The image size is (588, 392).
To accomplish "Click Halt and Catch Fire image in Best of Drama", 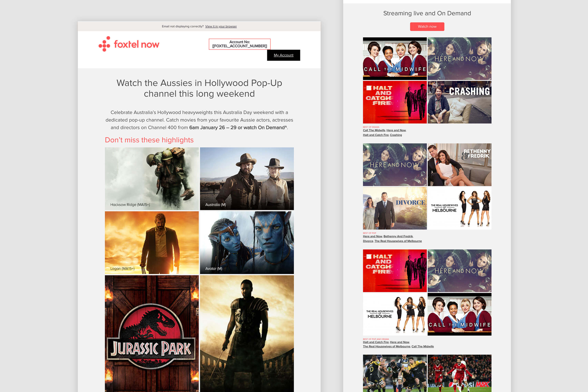I will 395,102.
